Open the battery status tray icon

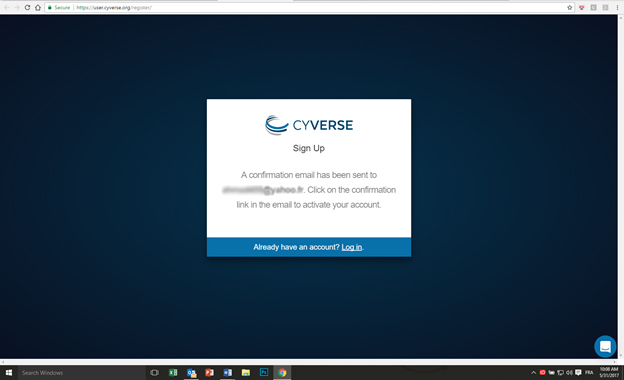[552, 373]
